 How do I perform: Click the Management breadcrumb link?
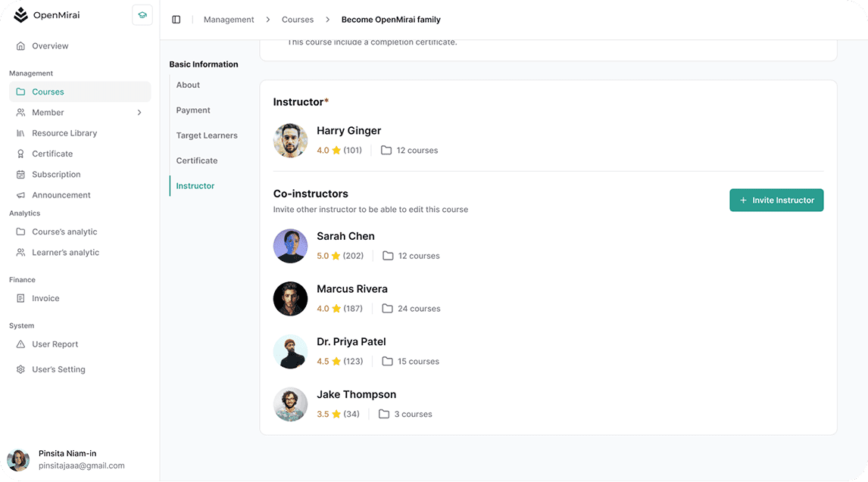tap(229, 20)
